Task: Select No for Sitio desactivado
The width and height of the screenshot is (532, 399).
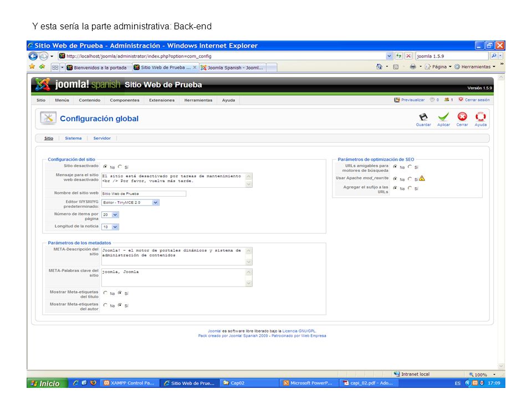Action: pos(105,167)
